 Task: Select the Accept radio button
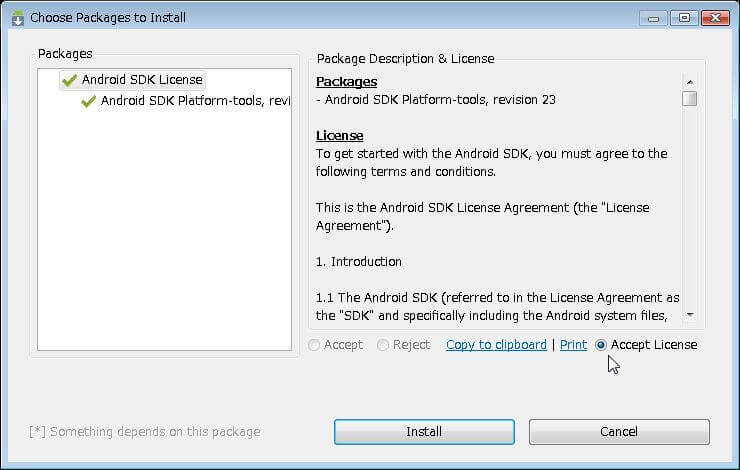(315, 345)
